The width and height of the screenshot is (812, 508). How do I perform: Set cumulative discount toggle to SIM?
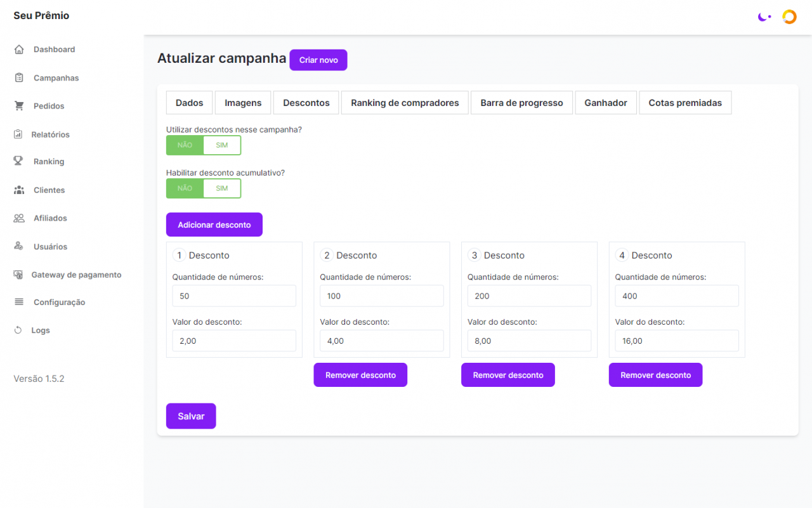[221, 188]
